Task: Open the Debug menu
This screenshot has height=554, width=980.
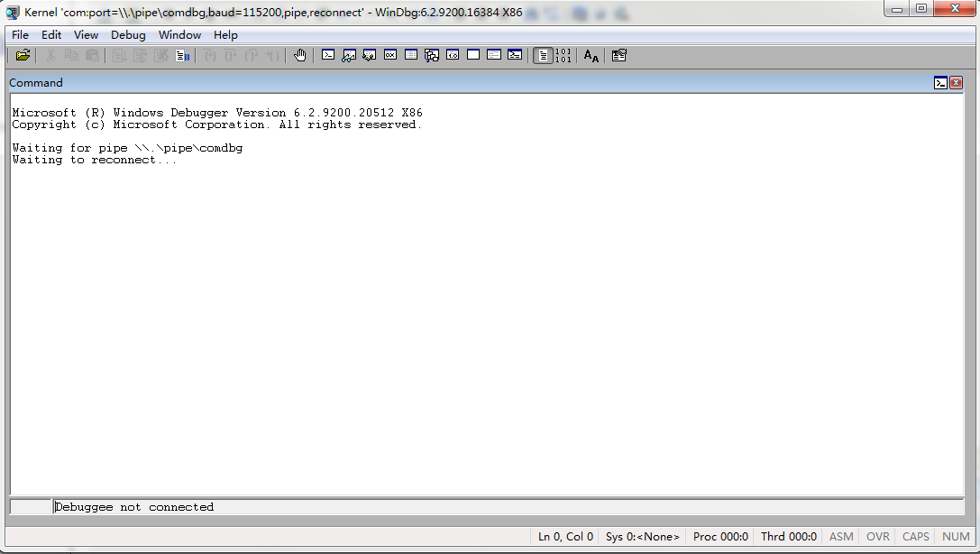Action: click(128, 35)
